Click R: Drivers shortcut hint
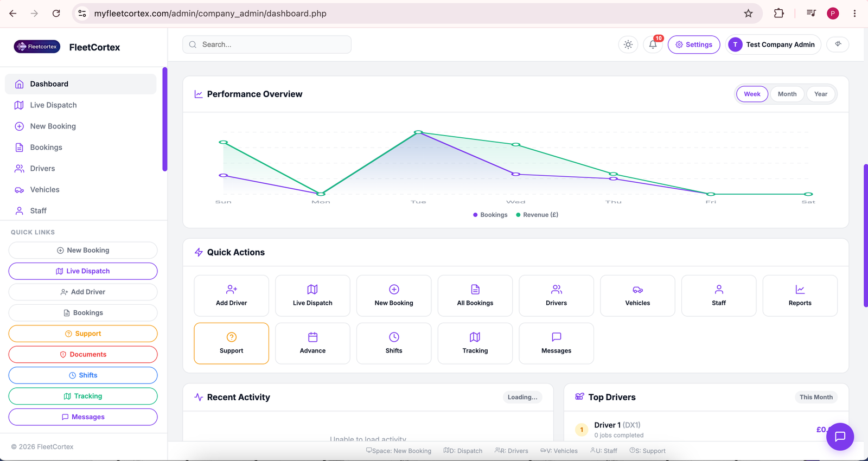The width and height of the screenshot is (868, 461). [512, 451]
